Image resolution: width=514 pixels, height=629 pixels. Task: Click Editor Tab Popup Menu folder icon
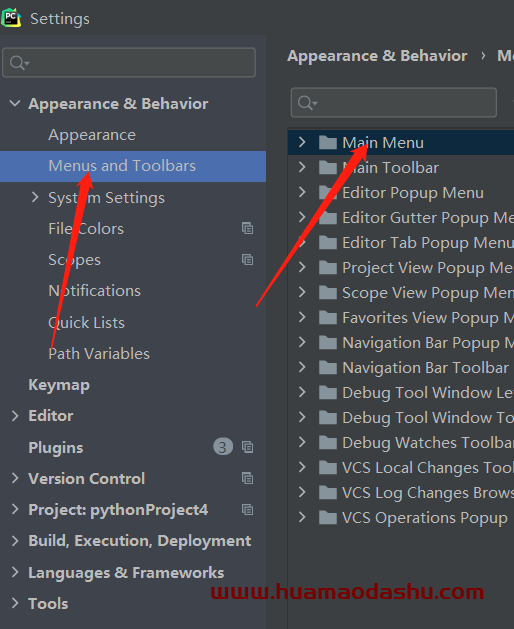(328, 242)
